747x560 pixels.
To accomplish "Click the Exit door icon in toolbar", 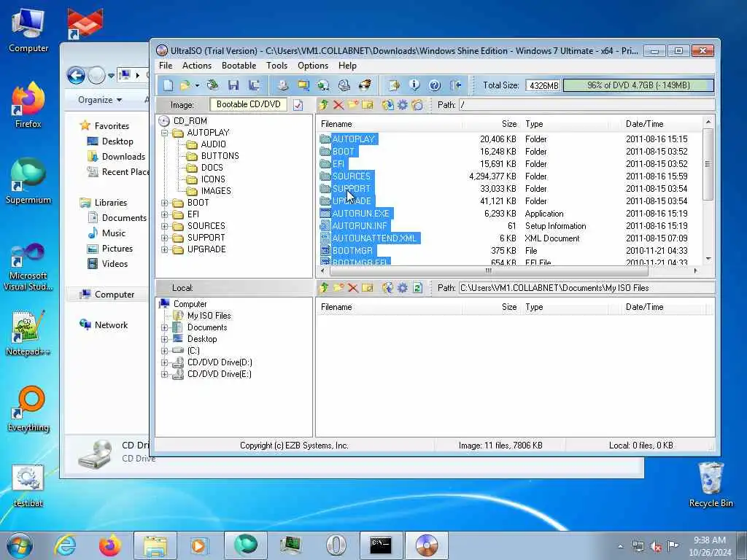I will [x=455, y=85].
